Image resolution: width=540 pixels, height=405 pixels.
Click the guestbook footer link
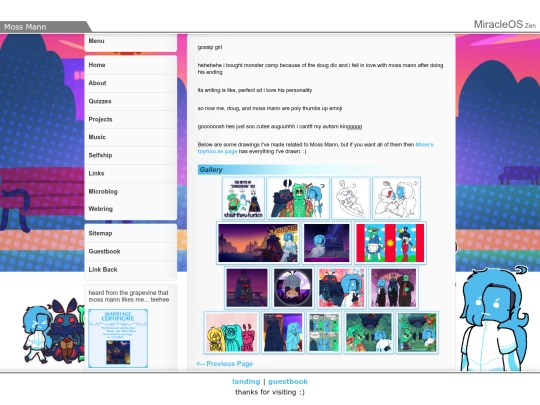(x=288, y=382)
